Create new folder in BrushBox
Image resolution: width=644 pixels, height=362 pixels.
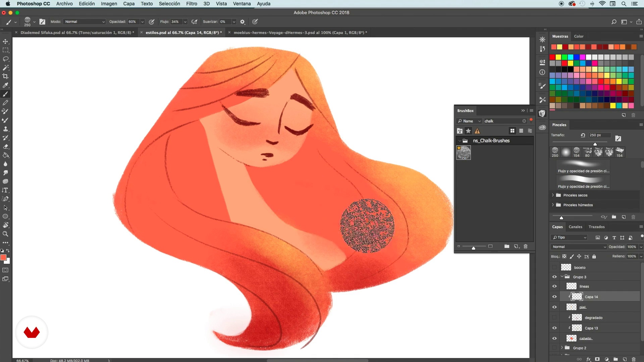click(x=507, y=246)
